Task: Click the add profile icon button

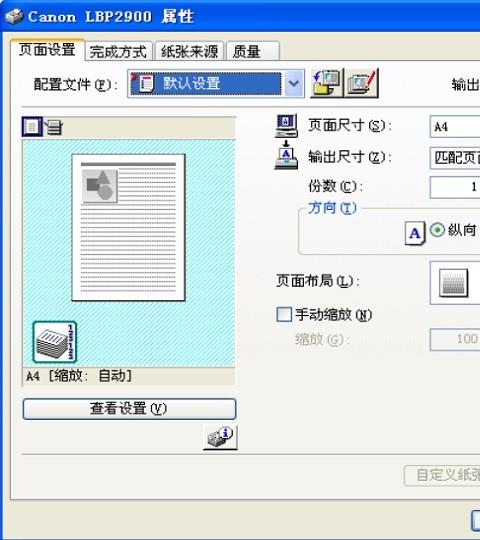Action: (327, 83)
